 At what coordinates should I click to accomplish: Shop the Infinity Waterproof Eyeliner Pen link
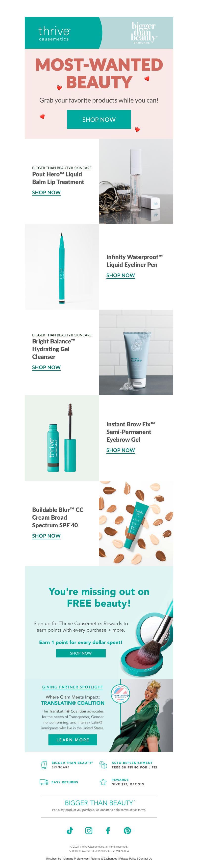(121, 275)
